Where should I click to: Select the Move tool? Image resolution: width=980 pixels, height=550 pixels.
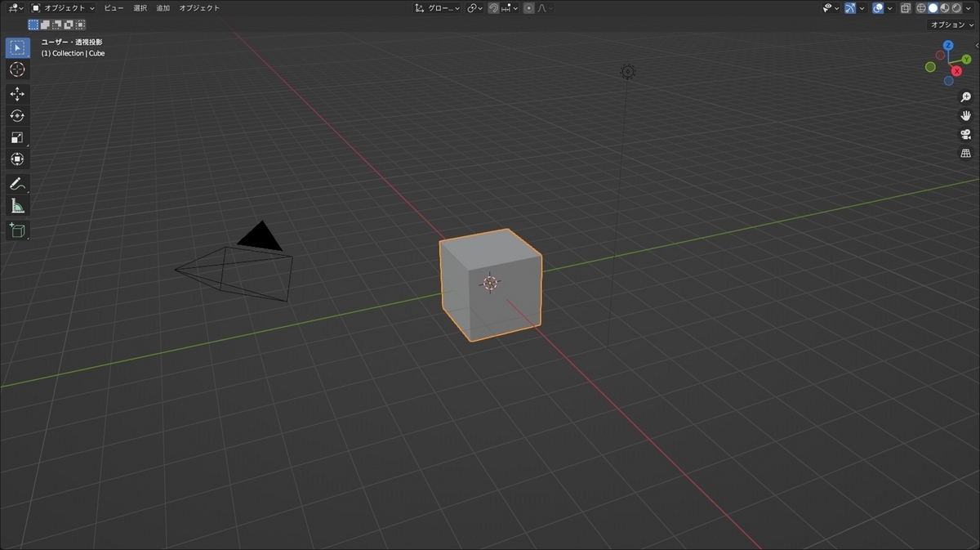click(x=17, y=94)
